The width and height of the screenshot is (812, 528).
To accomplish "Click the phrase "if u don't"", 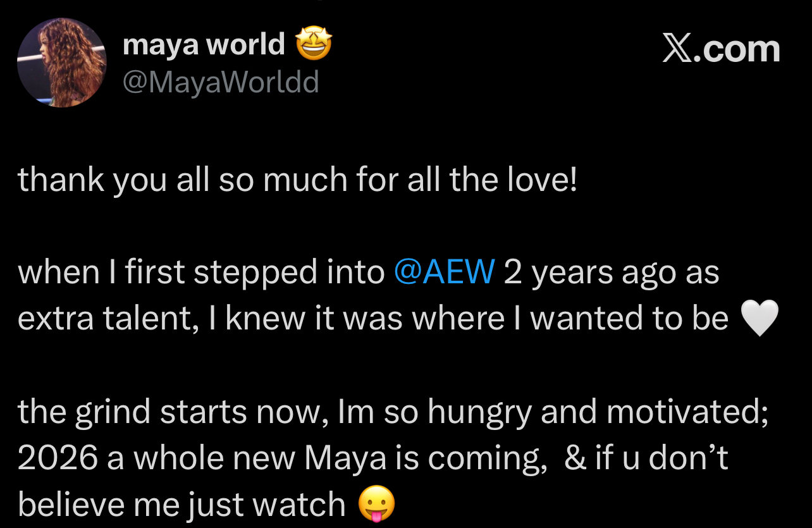I will [661, 458].
